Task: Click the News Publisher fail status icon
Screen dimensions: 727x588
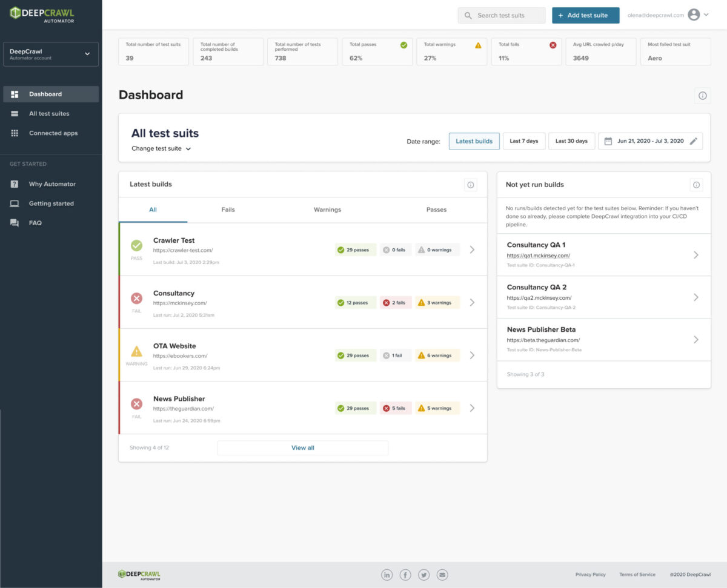Action: (136, 403)
